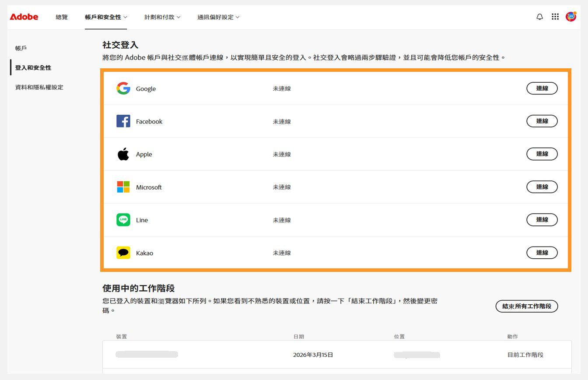Click the Line social login icon
588x380 pixels.
pos(123,220)
